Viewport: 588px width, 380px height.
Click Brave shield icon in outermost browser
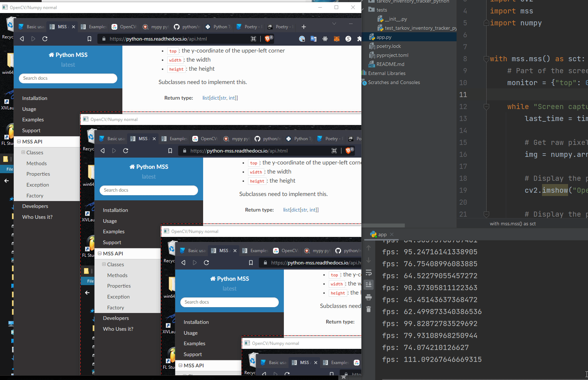coord(268,39)
